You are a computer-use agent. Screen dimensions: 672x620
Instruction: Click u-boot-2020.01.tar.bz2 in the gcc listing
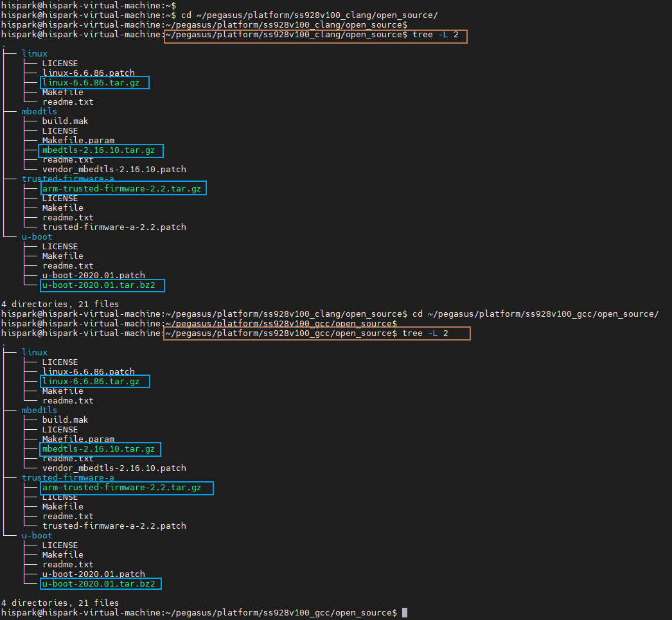pos(98,584)
